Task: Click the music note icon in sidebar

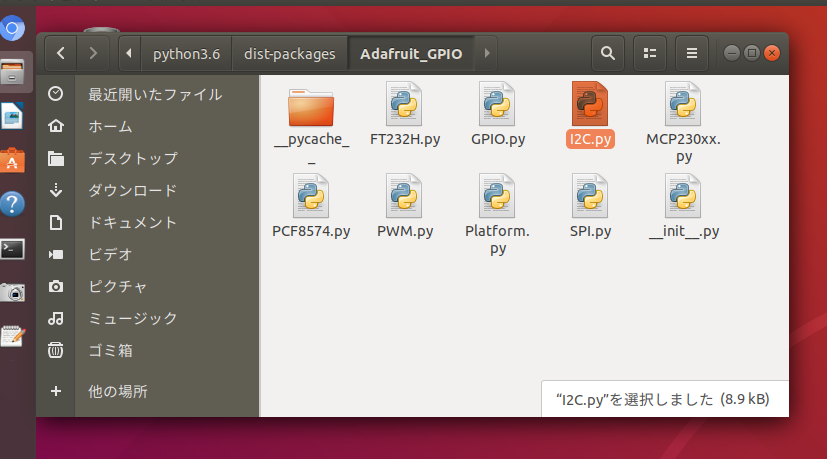Action: [x=55, y=318]
